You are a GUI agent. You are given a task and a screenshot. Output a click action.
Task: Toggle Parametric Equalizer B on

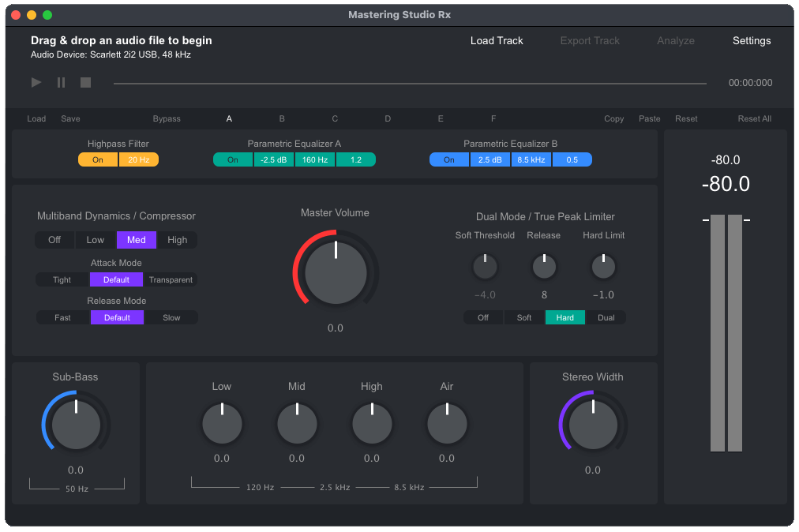click(x=448, y=159)
